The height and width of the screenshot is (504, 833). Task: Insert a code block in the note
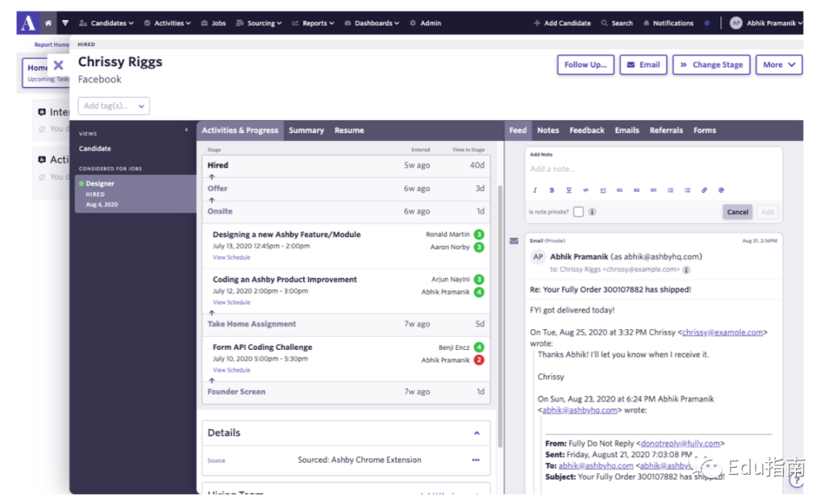click(603, 190)
